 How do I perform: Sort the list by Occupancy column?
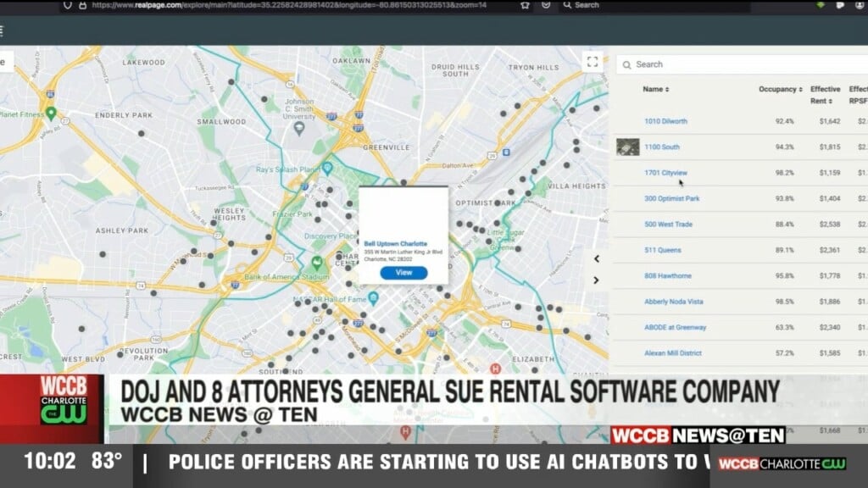[x=780, y=89]
